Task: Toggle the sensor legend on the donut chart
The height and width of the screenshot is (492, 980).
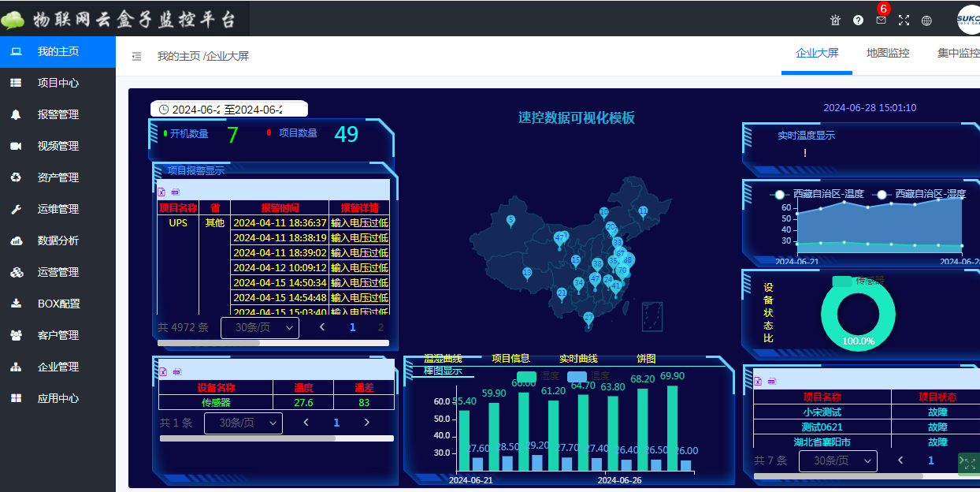Action: tap(842, 281)
